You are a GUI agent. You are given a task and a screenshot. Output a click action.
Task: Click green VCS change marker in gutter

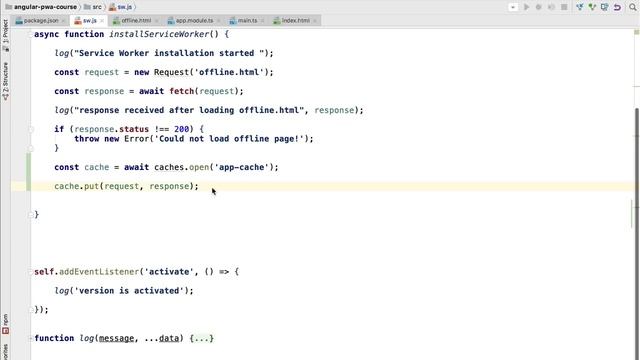(x=29, y=172)
